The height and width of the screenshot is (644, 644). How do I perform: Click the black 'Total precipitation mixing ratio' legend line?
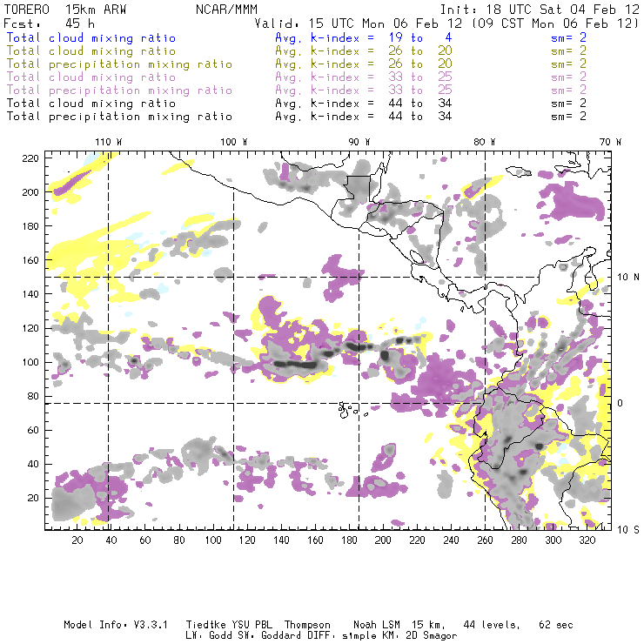coord(119,117)
